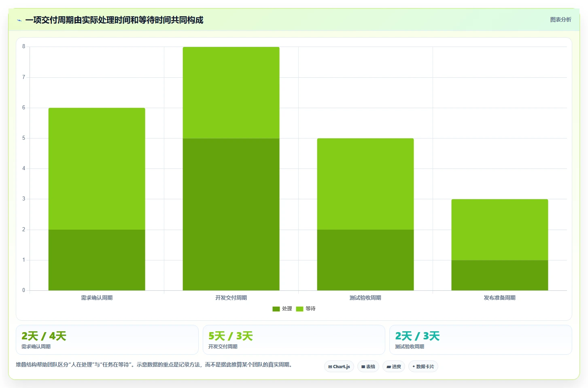Image resolution: width=588 pixels, height=388 pixels.
Task: Click the chart title 一项交付周期由实际处理时间和等待时间共同构成
Action: (114, 20)
